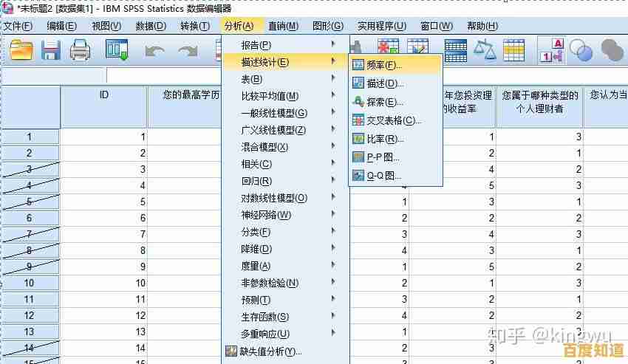Image resolution: width=628 pixels, height=364 pixels.
Task: Open the 视图(V) menu
Action: [x=106, y=27]
